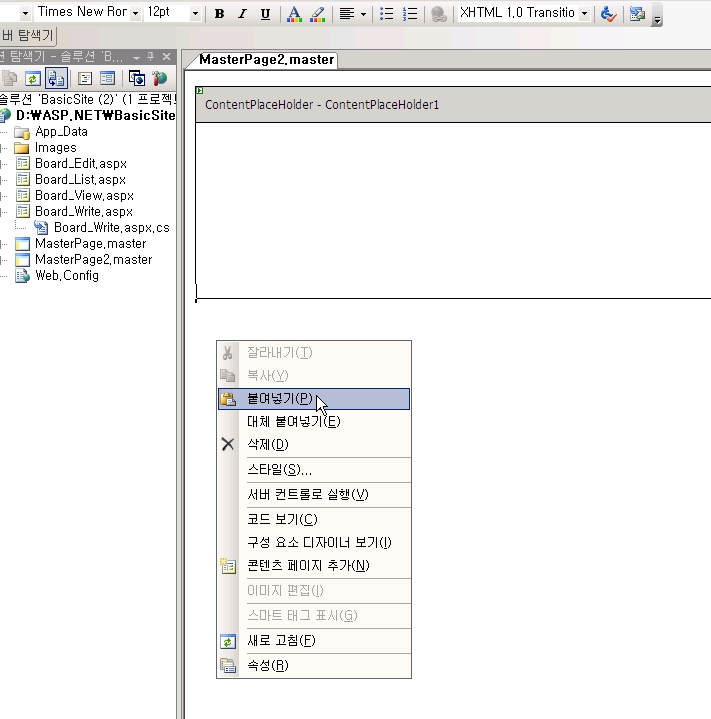
Task: Select Board_List.aspx in the tree
Action: 80,180
